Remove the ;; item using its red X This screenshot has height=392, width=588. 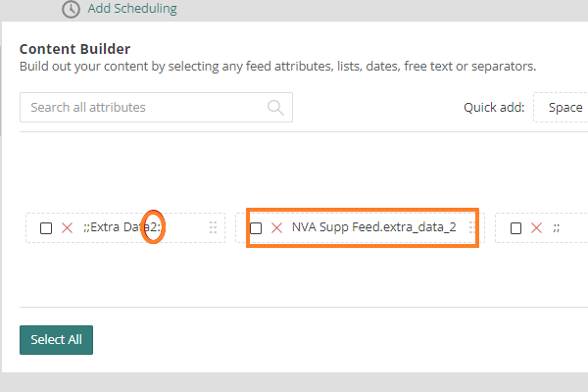coord(536,228)
